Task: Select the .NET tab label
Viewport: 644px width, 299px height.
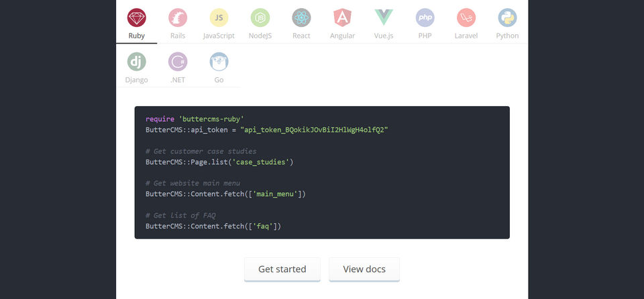Action: [x=177, y=80]
